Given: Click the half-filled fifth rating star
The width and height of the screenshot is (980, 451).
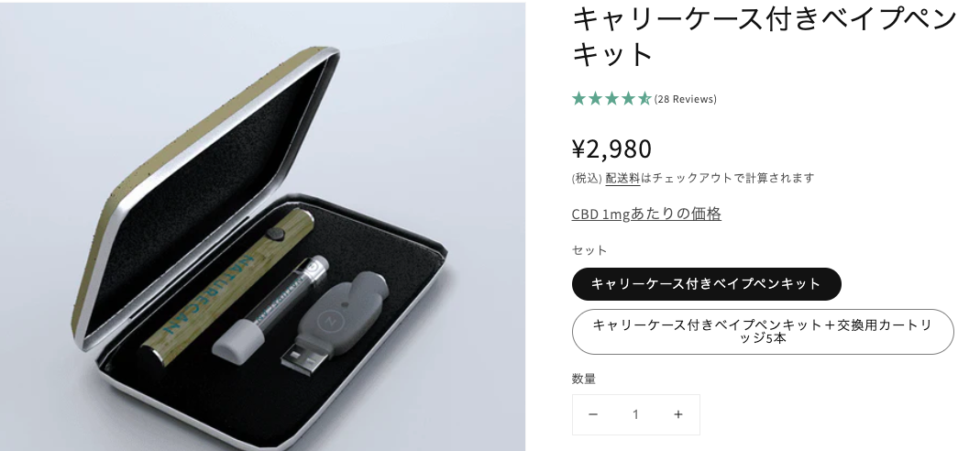Looking at the screenshot, I should [x=644, y=99].
